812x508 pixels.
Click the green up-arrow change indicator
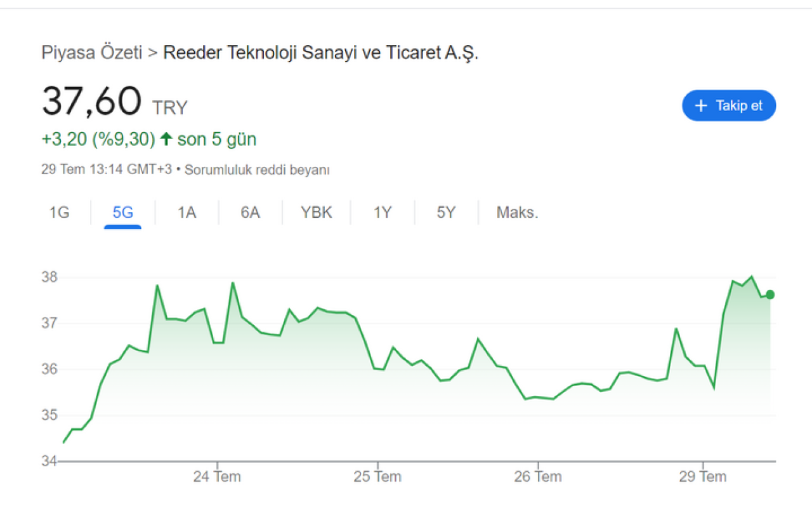[x=166, y=139]
